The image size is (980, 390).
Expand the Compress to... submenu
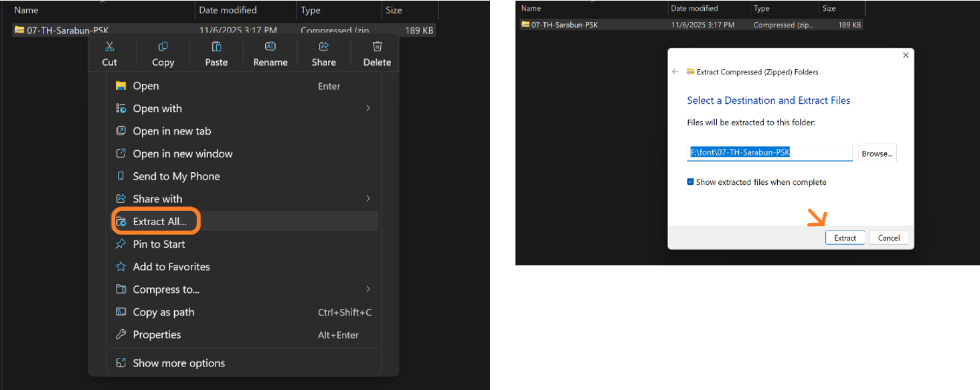coord(367,289)
